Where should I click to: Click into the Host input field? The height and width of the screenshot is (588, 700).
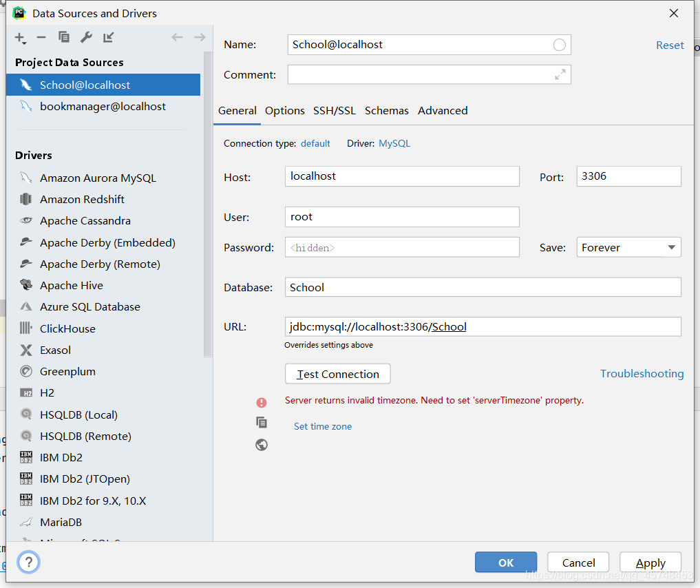[x=401, y=176]
